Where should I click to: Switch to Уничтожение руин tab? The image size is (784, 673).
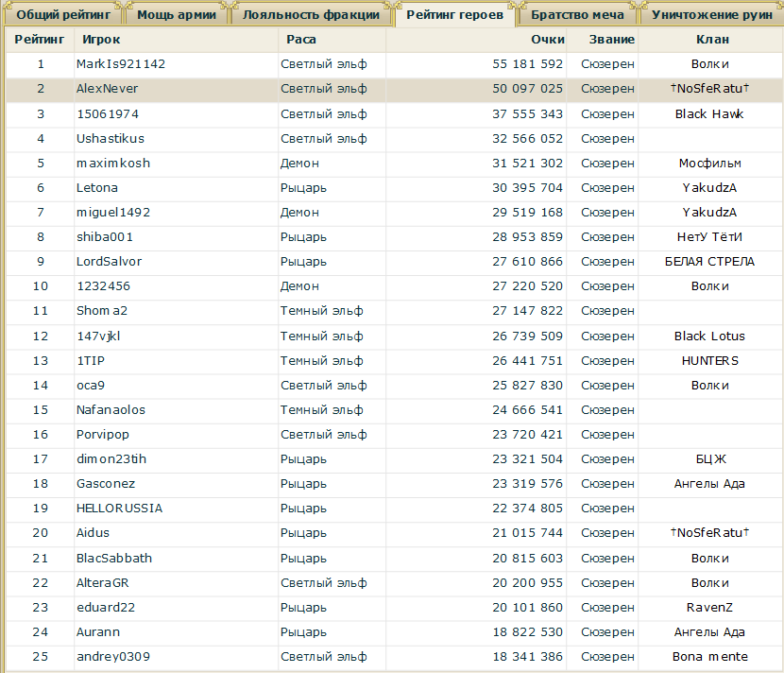[711, 15]
